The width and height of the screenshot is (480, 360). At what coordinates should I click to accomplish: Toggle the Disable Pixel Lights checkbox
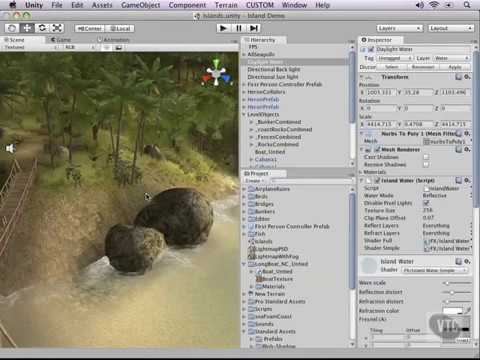426,203
